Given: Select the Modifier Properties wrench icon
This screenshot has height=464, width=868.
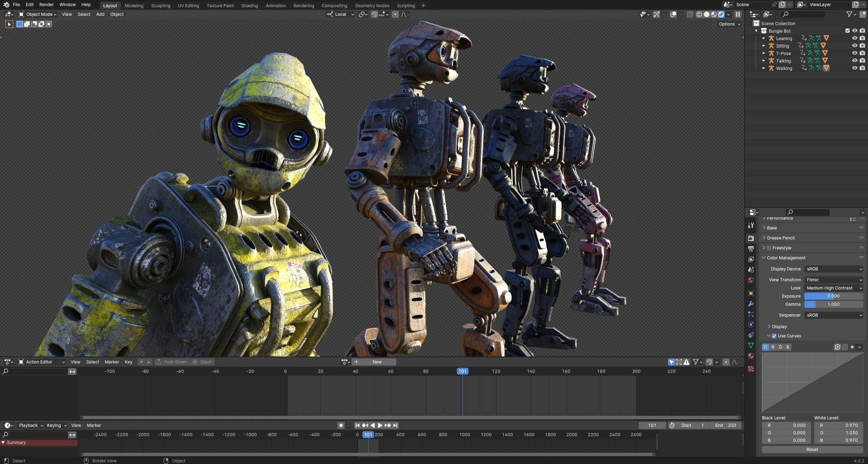Looking at the screenshot, I should click(751, 304).
